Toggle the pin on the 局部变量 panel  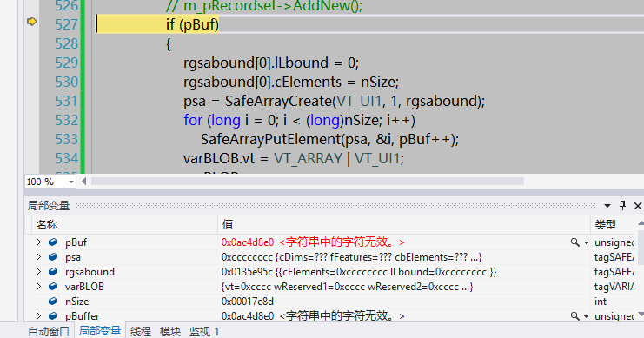tap(622, 205)
